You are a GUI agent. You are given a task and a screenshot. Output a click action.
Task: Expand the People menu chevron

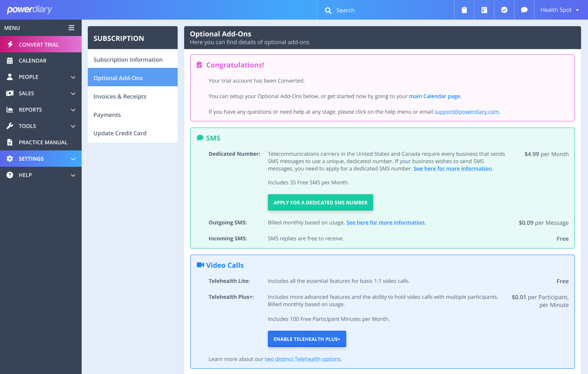pos(73,77)
